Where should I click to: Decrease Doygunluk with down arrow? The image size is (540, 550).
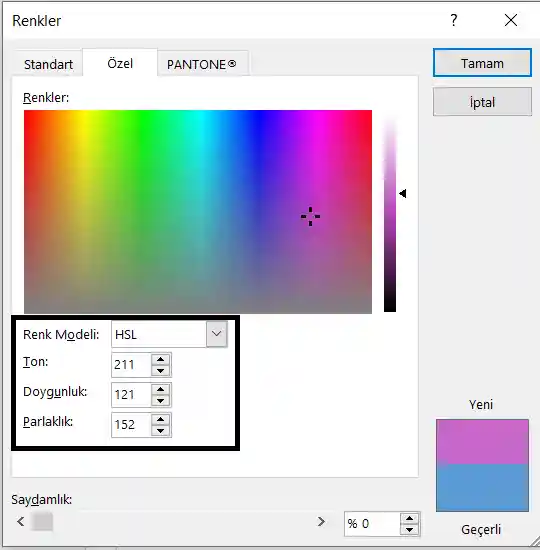pyautogui.click(x=161, y=401)
